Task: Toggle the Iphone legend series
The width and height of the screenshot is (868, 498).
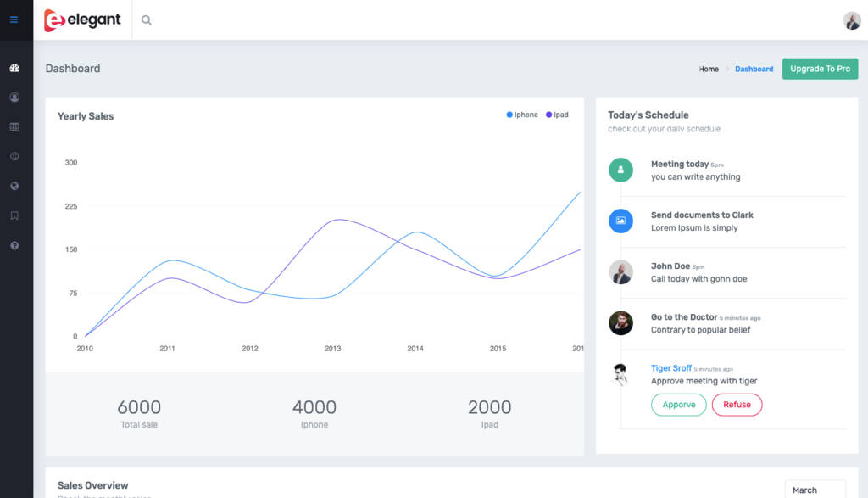Action: click(522, 115)
